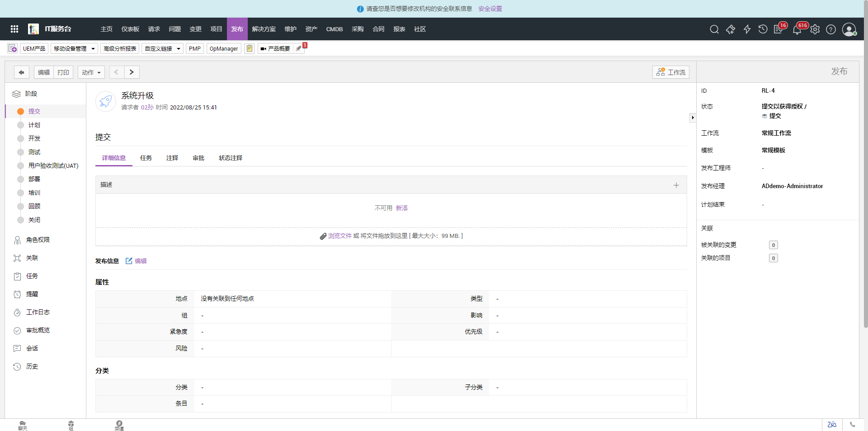Click the 浏览文件 link
The width and height of the screenshot is (868, 431).
340,236
